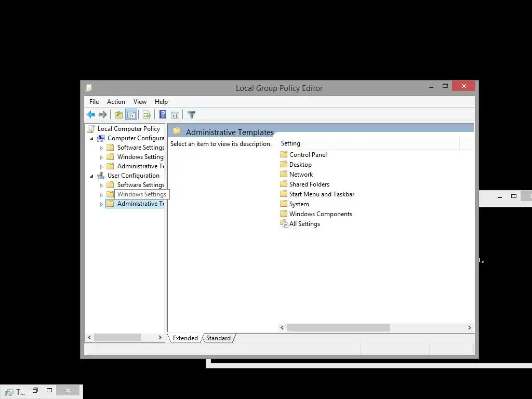Image resolution: width=532 pixels, height=399 pixels.
Task: Close the Local Group Policy Editor window
Action: tap(463, 86)
